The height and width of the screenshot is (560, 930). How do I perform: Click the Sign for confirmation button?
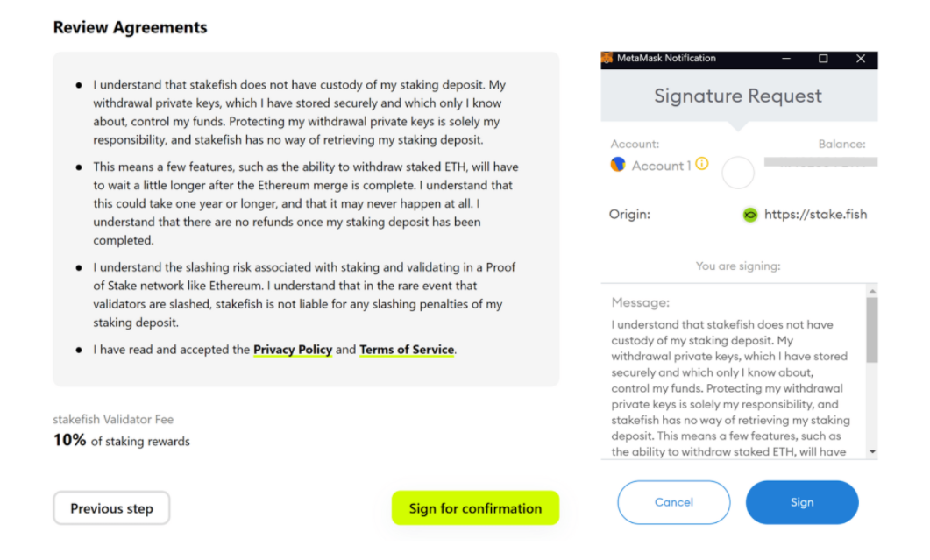[x=475, y=508]
